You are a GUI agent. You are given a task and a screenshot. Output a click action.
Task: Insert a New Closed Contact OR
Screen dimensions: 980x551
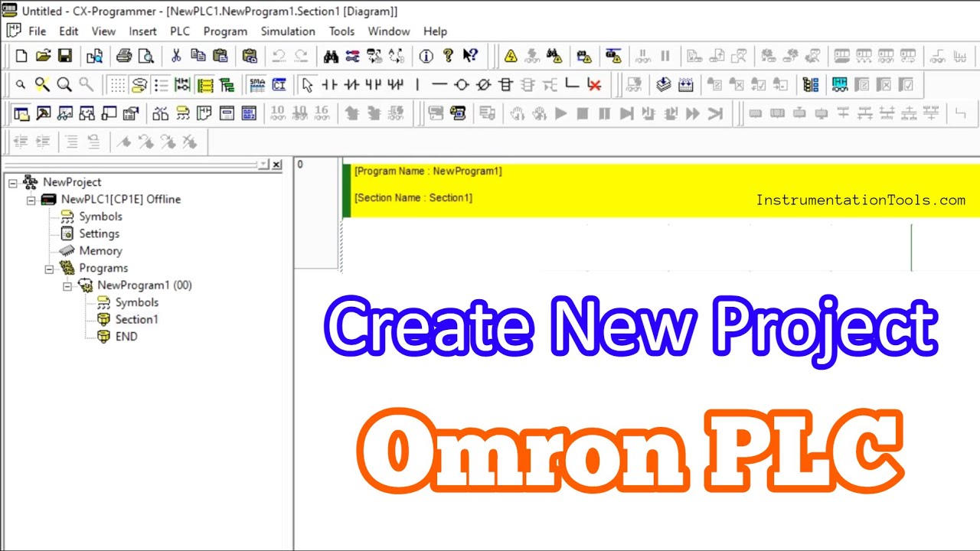tap(395, 85)
